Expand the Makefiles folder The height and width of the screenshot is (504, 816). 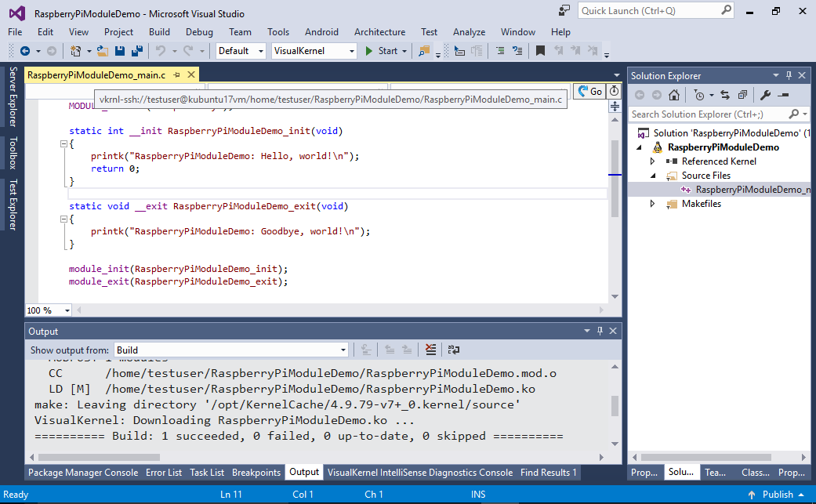coord(653,203)
